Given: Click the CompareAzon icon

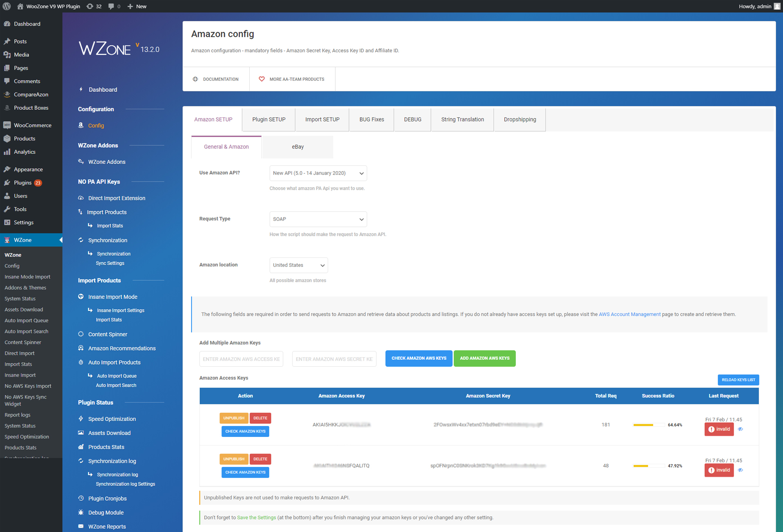Looking at the screenshot, I should tap(7, 94).
